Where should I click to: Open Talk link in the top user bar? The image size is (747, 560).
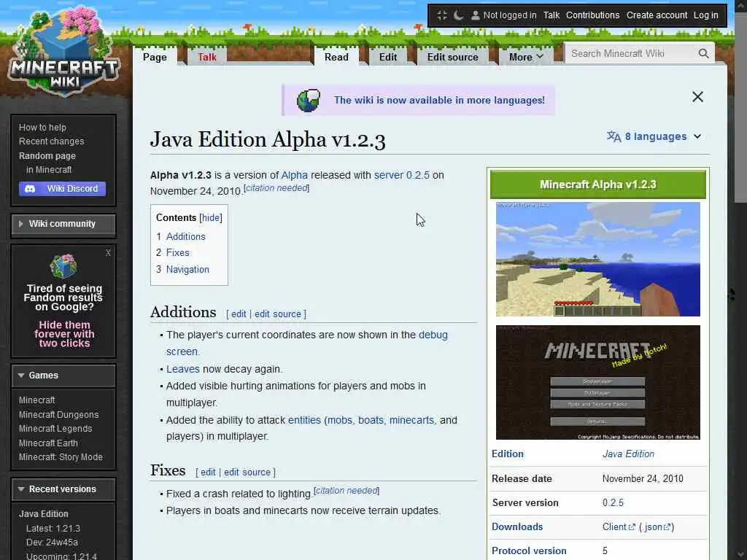point(551,15)
